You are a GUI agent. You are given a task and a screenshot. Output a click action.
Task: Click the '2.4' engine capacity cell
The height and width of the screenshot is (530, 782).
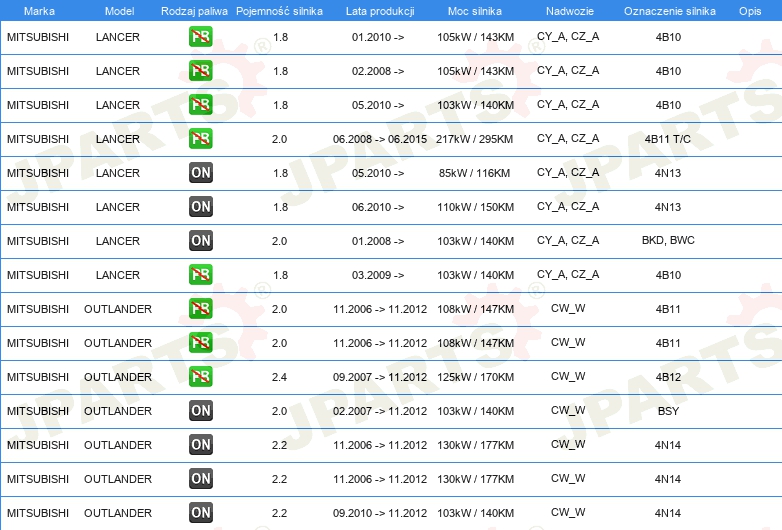point(279,377)
